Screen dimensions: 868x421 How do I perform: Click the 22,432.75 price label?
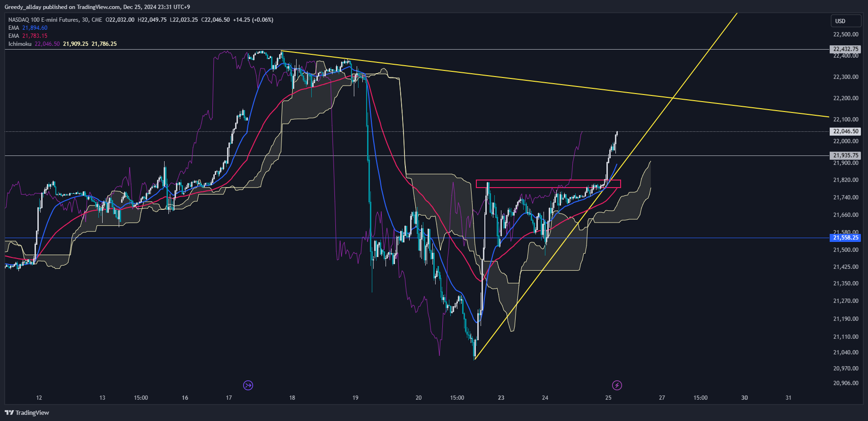[845, 49]
